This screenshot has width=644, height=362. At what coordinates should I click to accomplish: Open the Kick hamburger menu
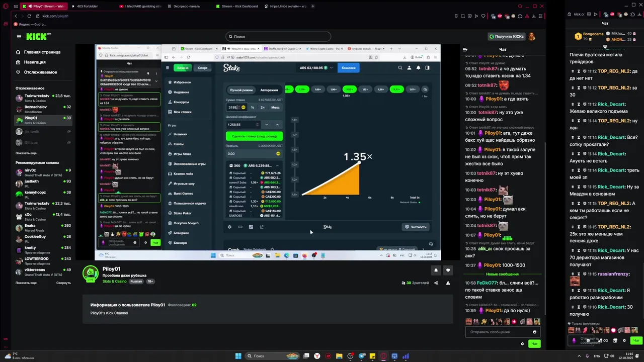[19, 36]
